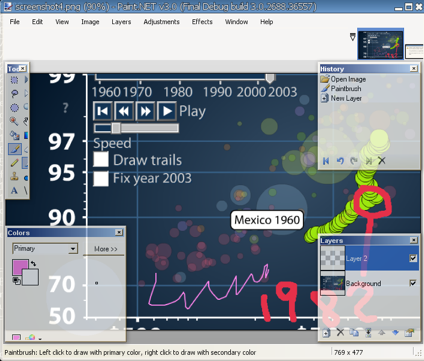Image resolution: width=424 pixels, height=361 pixels.
Task: Toggle visibility of Layer 2
Action: coord(413,258)
